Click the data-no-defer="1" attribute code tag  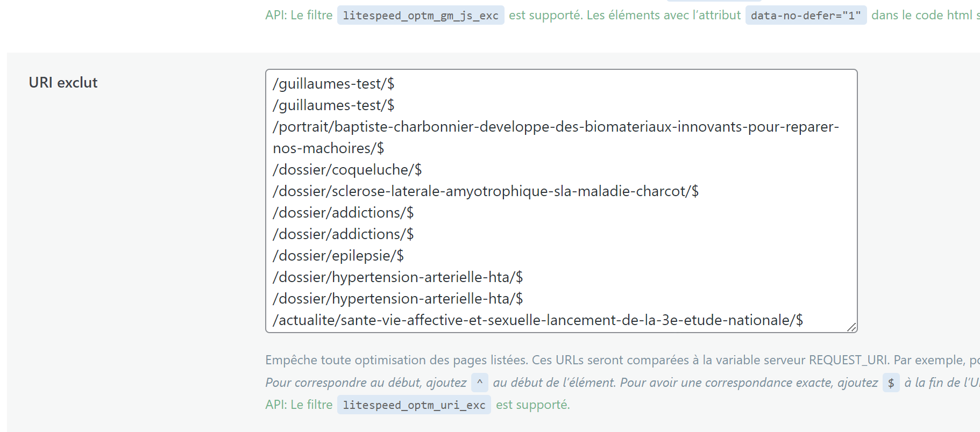coord(805,16)
